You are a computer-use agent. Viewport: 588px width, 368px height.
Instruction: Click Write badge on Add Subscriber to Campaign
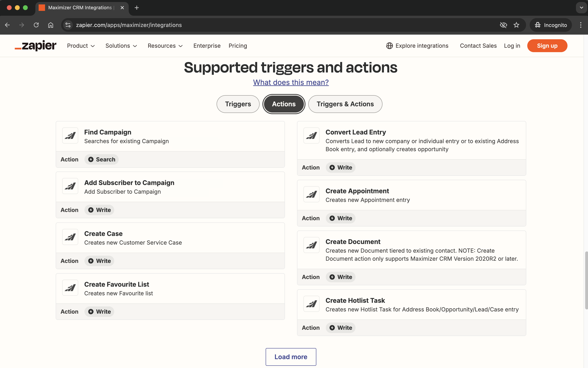99,210
